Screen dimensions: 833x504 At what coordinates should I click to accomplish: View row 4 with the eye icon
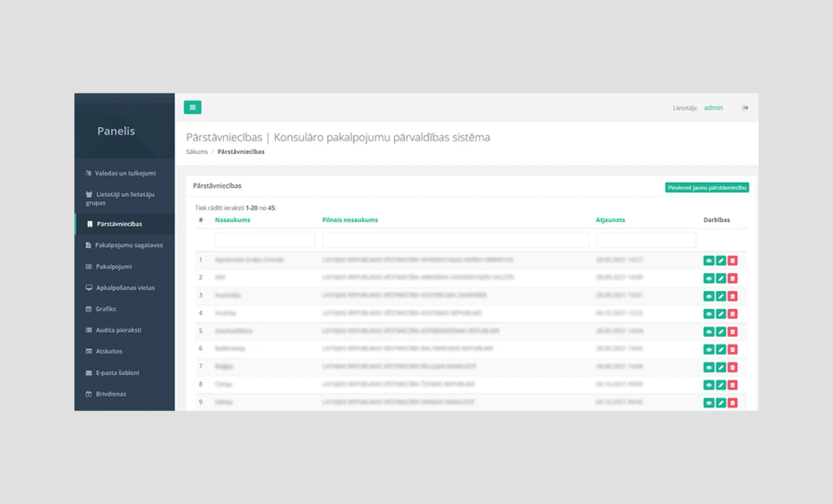click(708, 314)
